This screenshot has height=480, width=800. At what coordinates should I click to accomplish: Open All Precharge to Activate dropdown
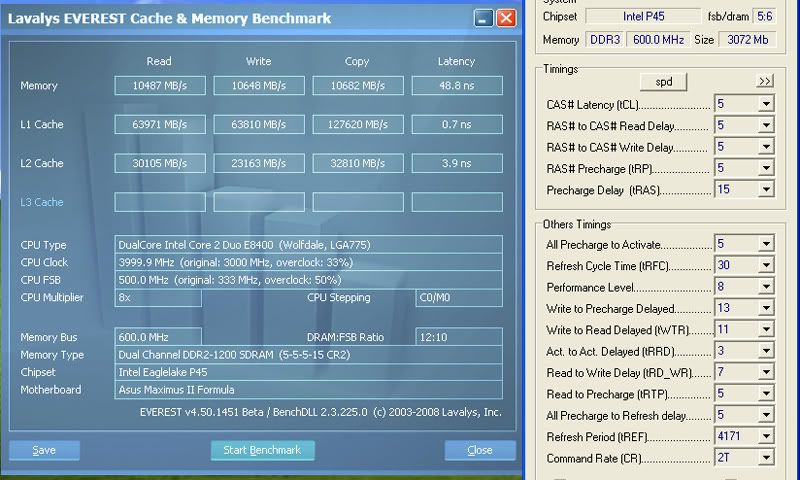tap(766, 244)
